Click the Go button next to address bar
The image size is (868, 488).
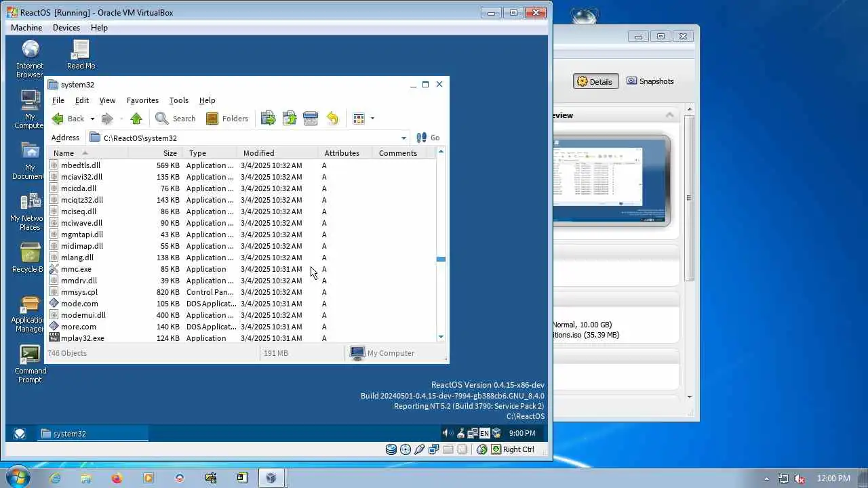428,138
